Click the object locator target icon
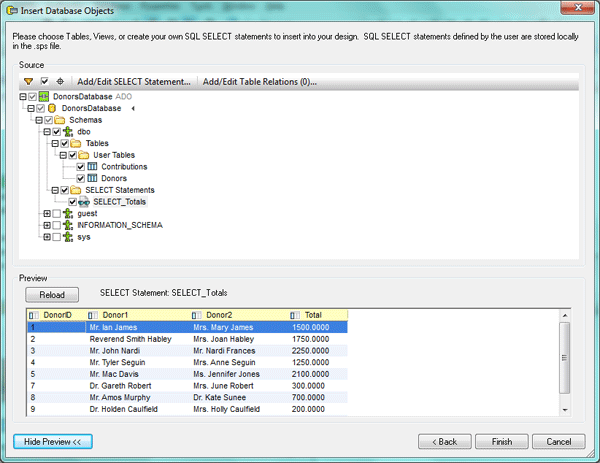This screenshot has height=463, width=600. 60,82
